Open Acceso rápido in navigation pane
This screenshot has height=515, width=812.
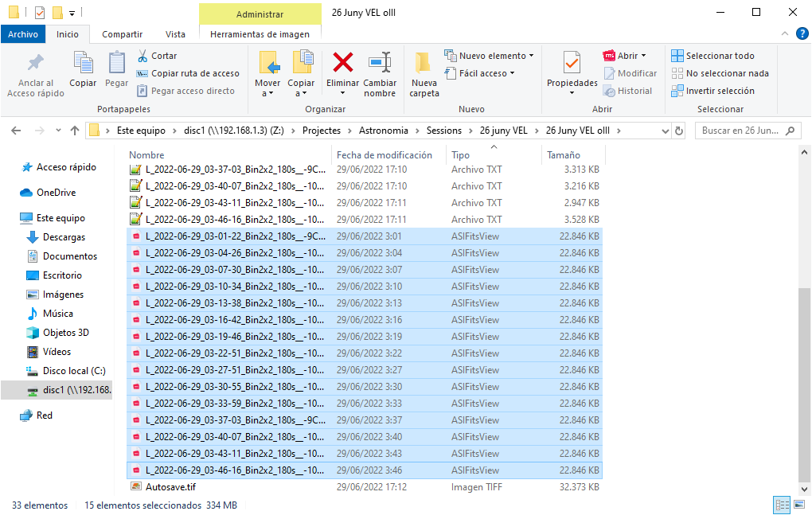(x=66, y=167)
